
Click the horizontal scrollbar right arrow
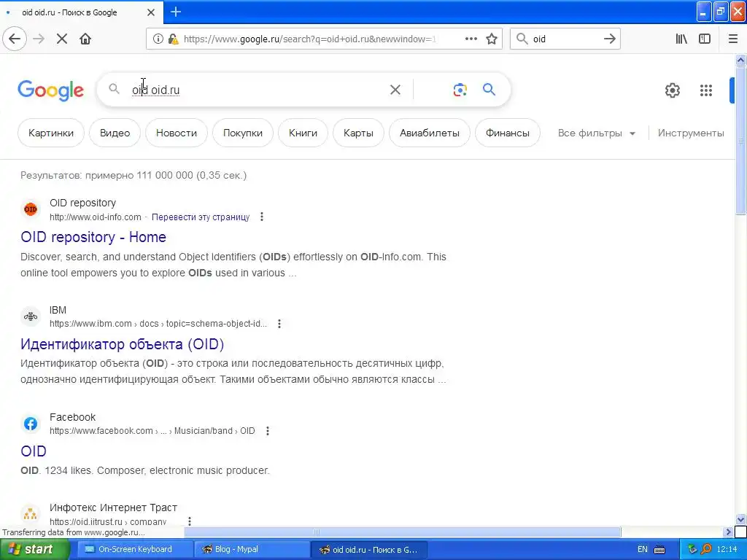coord(728,532)
